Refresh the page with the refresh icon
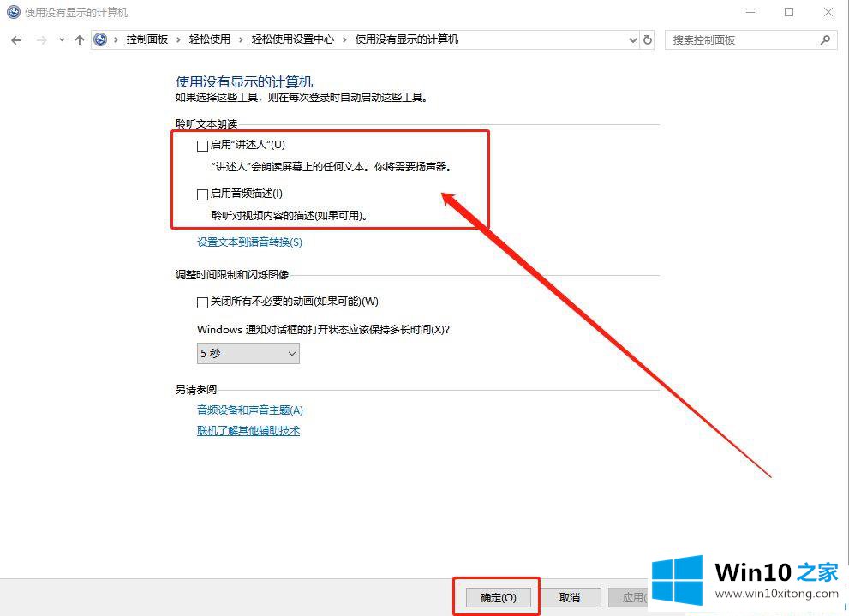 (x=648, y=40)
